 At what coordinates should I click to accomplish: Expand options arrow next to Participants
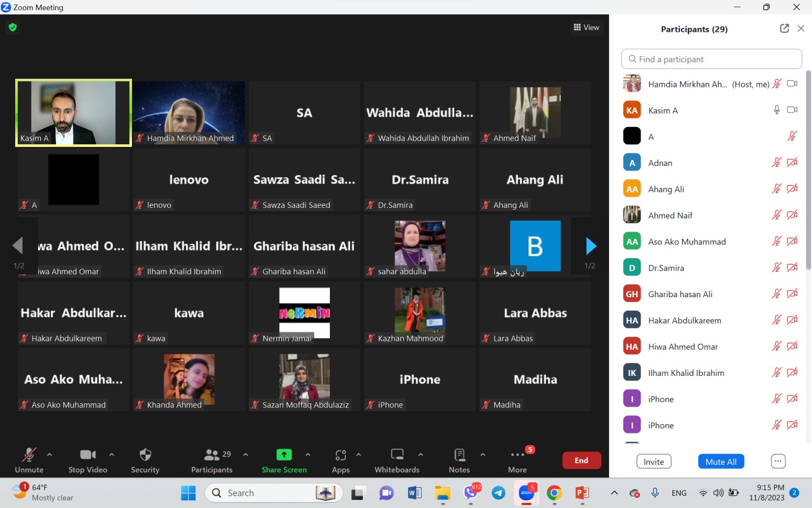click(x=246, y=455)
